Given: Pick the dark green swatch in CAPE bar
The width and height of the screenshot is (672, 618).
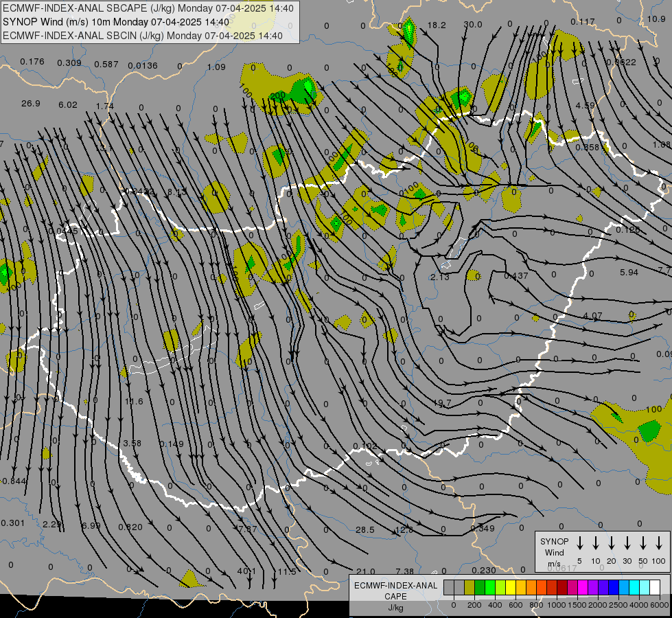Looking at the screenshot, I should coord(480,587).
